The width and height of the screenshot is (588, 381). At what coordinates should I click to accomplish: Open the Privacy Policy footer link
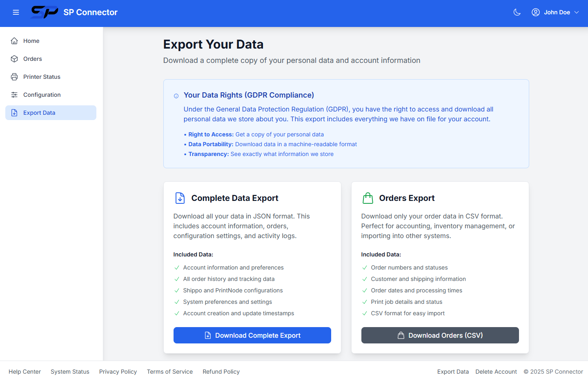pyautogui.click(x=118, y=372)
